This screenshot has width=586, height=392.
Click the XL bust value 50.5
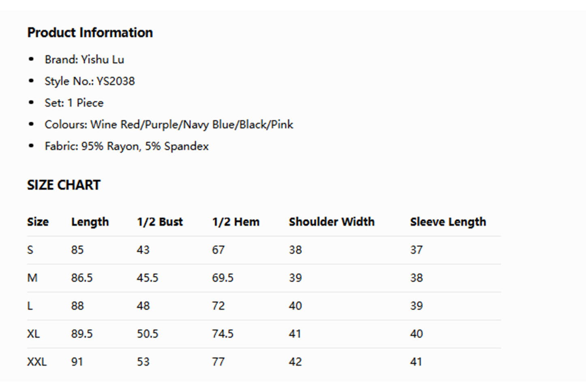click(x=147, y=334)
